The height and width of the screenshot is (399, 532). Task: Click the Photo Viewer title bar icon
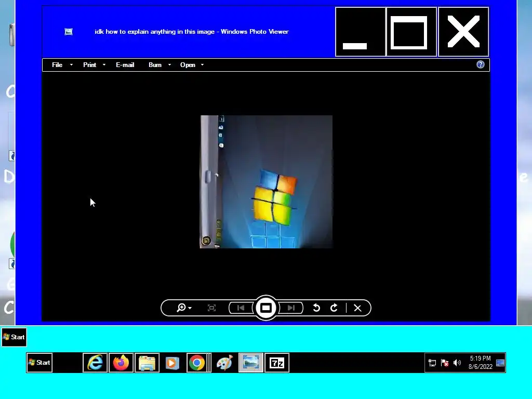(69, 32)
